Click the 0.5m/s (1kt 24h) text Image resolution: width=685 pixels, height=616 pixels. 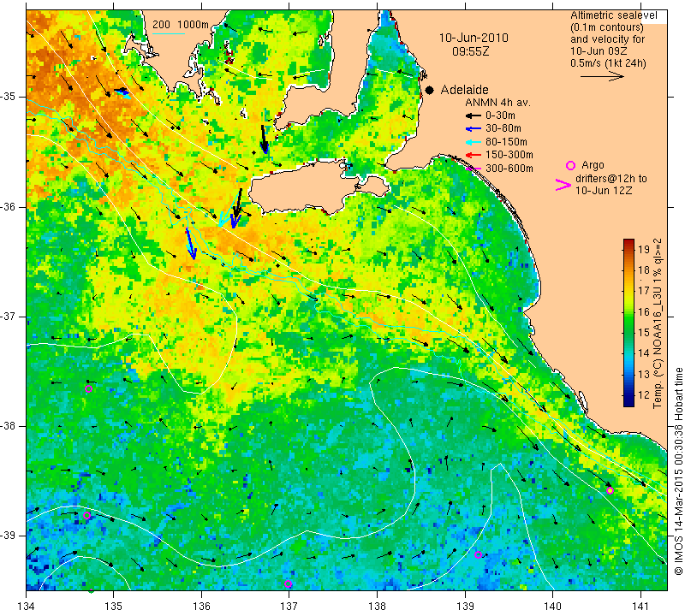click(x=608, y=63)
